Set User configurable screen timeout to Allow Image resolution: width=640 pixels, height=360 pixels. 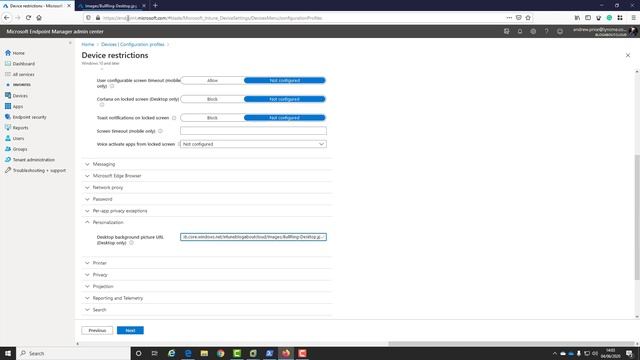[212, 80]
